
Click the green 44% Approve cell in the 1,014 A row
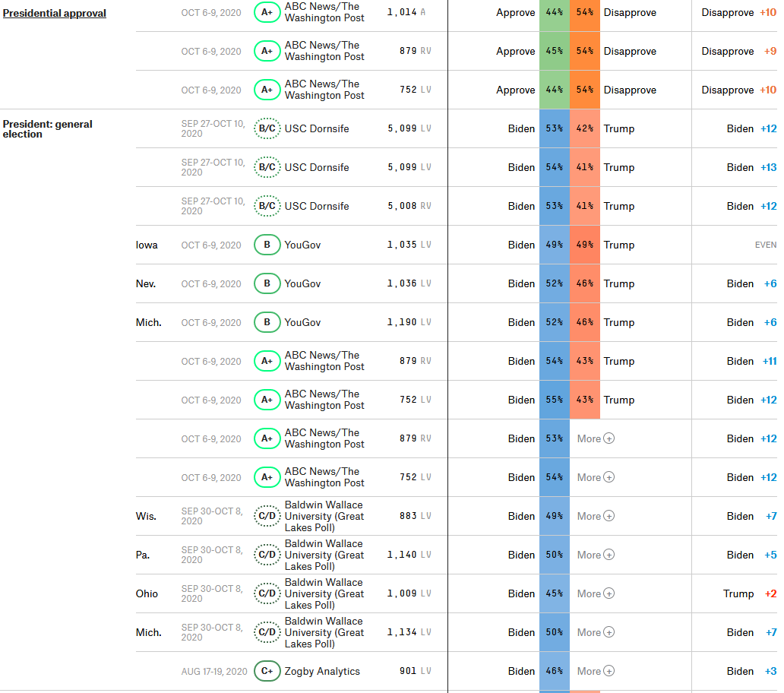[555, 13]
